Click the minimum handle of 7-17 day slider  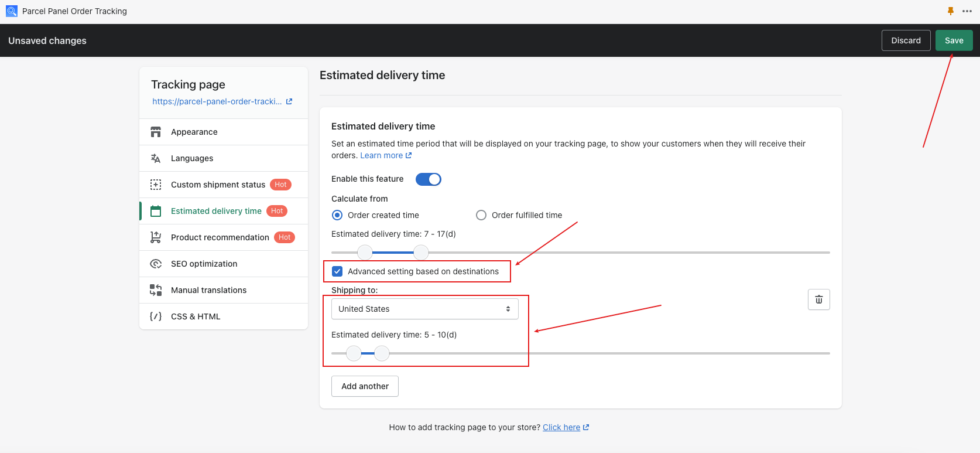(x=365, y=253)
